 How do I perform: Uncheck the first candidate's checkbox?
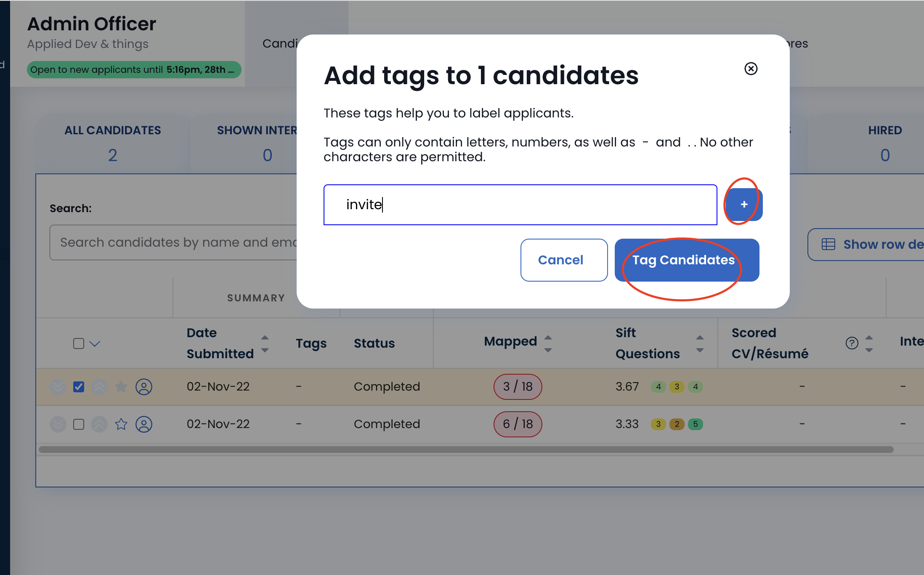[79, 386]
